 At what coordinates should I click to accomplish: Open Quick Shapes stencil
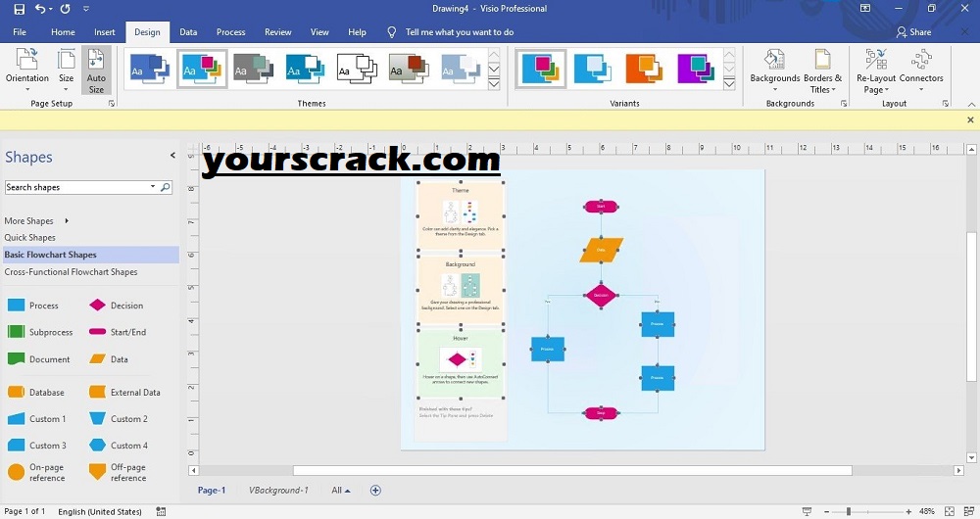[30, 237]
